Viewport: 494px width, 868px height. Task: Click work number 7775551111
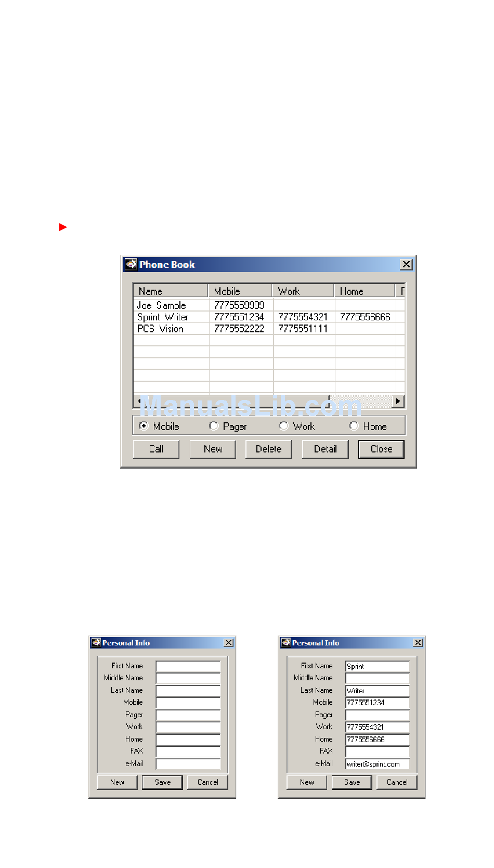point(303,329)
